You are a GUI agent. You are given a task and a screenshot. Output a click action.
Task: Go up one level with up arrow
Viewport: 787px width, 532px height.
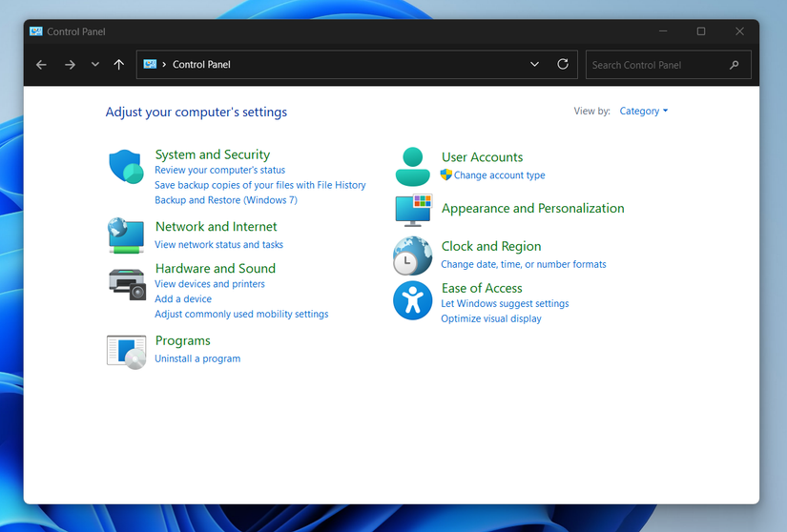(x=119, y=65)
